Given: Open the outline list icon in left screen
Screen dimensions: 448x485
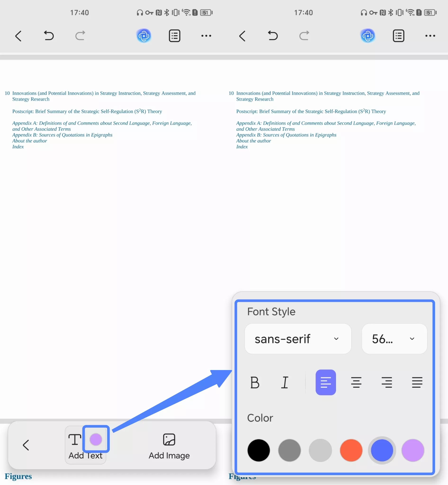Looking at the screenshot, I should [x=175, y=36].
